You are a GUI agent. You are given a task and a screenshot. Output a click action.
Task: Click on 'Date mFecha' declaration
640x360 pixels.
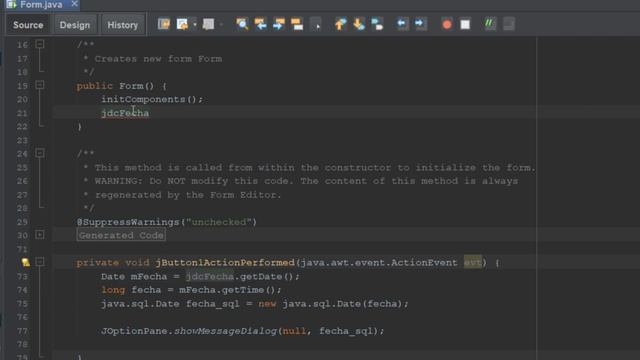(x=134, y=276)
